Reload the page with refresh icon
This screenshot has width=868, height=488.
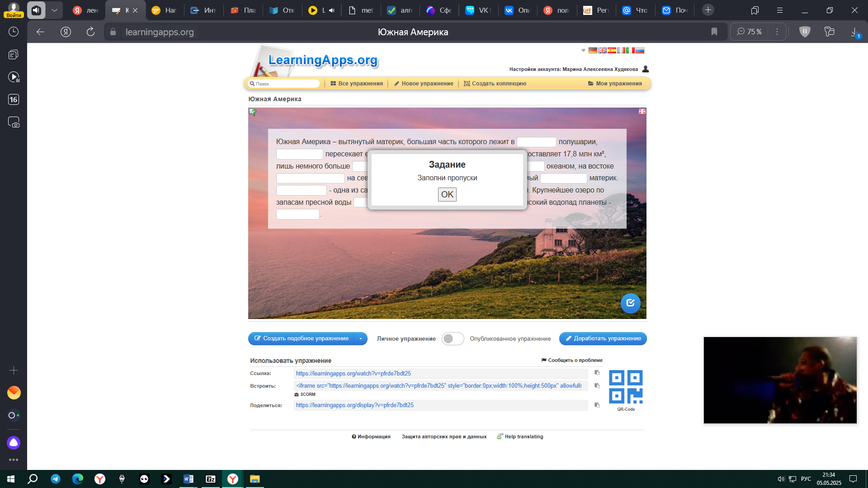[90, 32]
